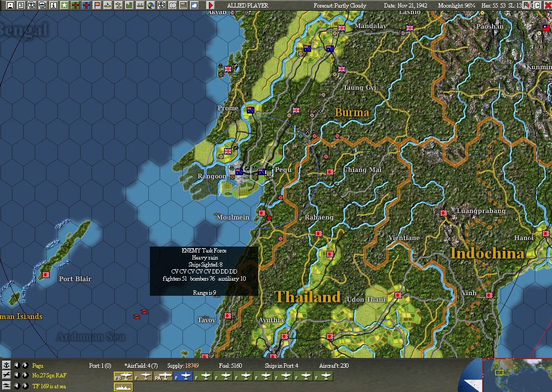This screenshot has width=552, height=392.
Task: Select previous air unit before No.27 Sqn
Action: pyautogui.click(x=17, y=375)
